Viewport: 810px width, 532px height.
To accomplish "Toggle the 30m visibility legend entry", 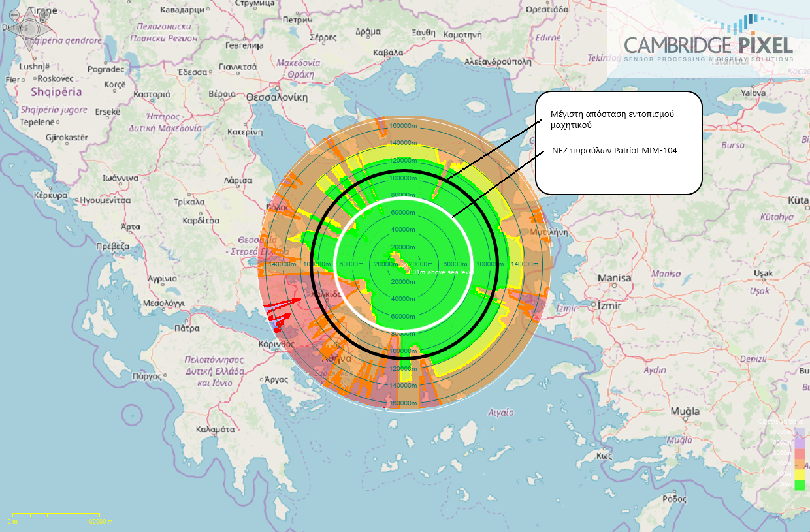I will click(785, 485).
